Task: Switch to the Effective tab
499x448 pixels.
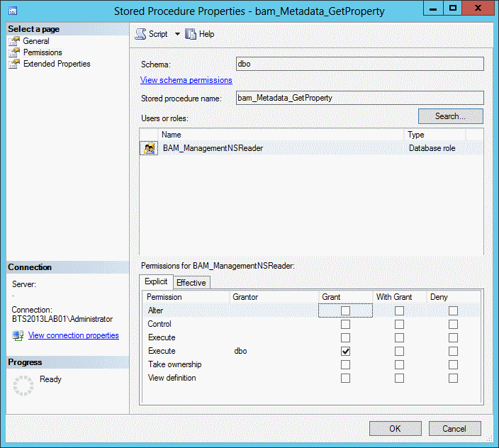Action: tap(191, 283)
